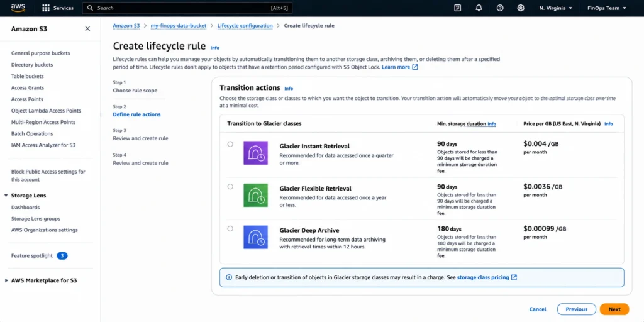
Task: Open Access Grants
Action: point(28,87)
